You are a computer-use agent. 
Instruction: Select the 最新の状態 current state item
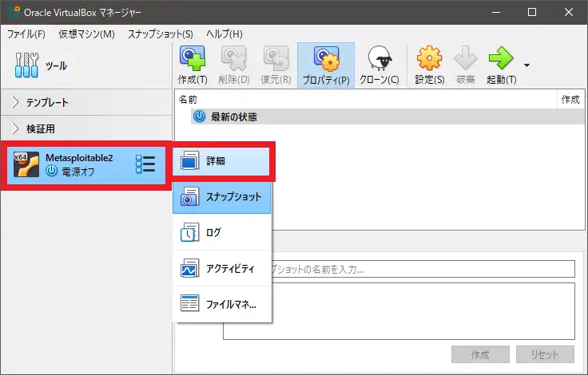(233, 116)
